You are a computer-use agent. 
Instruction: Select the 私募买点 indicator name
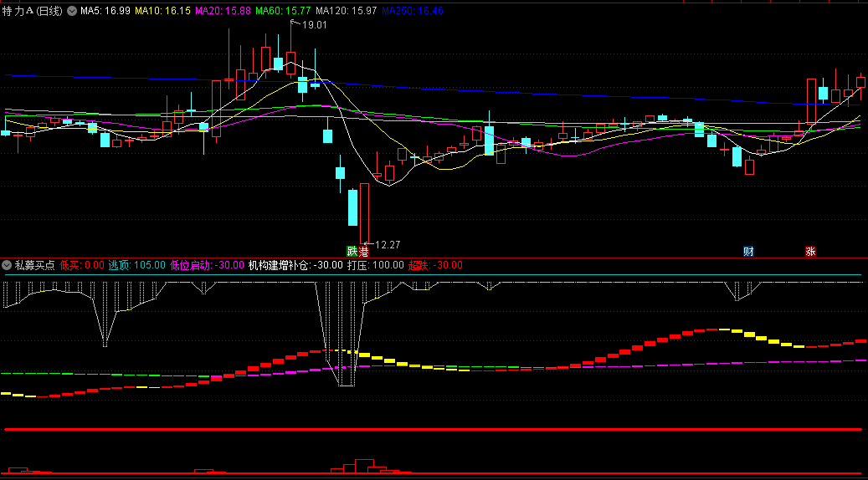tap(34, 265)
